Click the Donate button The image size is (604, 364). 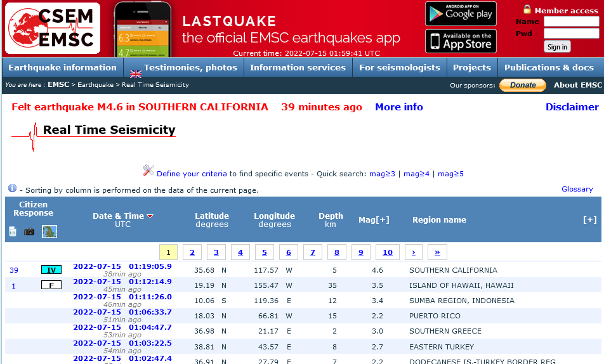[523, 85]
